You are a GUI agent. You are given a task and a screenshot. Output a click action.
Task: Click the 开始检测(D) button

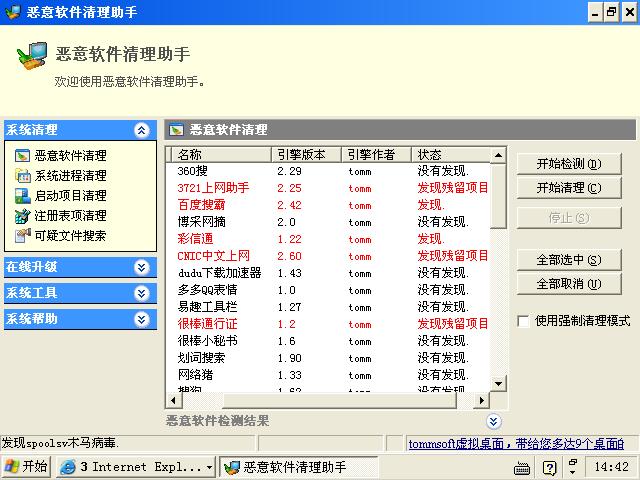(569, 164)
